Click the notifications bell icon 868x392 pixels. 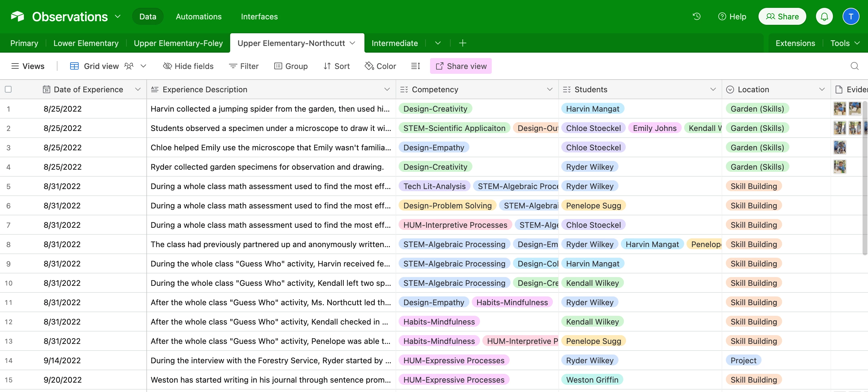pos(824,16)
